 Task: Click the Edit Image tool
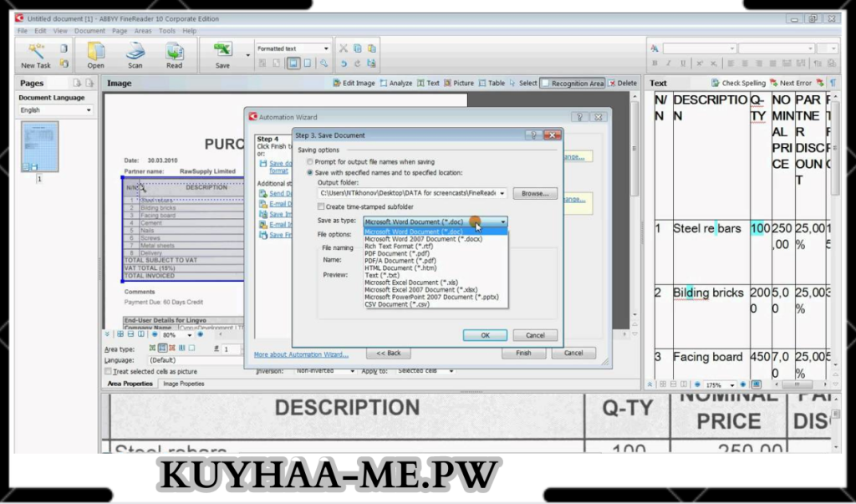coord(354,83)
